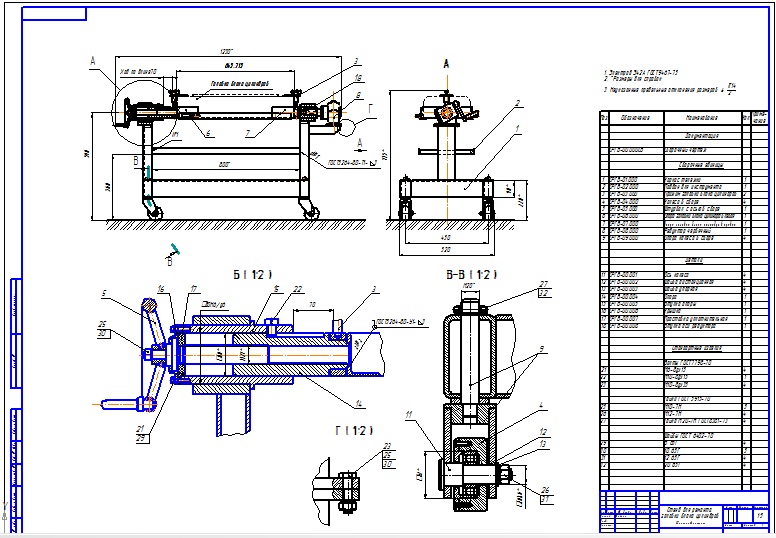
Task: Select the detail view title 'Г (1:2)'
Action: pos(354,431)
